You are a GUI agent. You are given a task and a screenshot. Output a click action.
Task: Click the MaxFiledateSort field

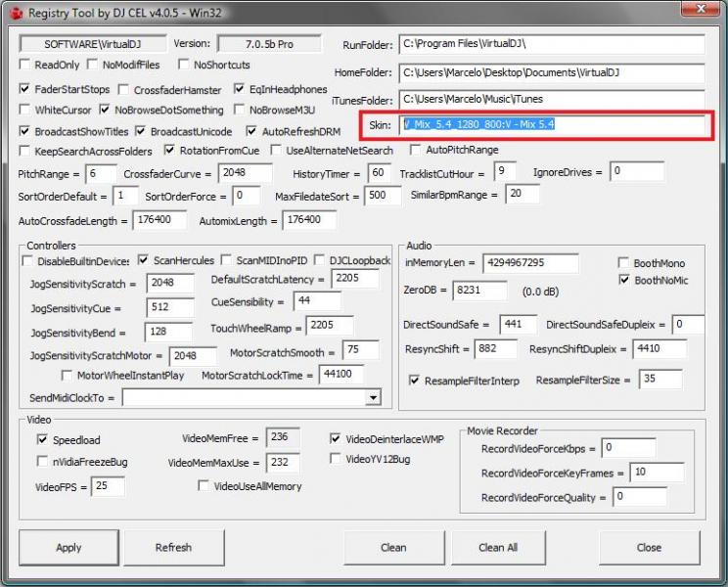(383, 196)
